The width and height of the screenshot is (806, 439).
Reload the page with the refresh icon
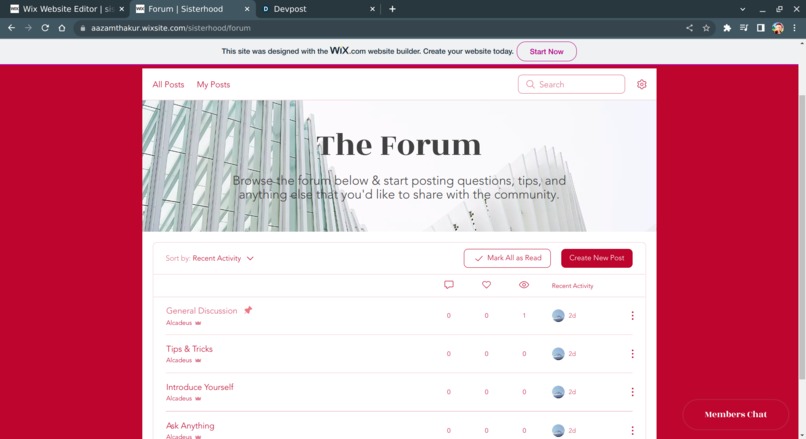coord(45,28)
